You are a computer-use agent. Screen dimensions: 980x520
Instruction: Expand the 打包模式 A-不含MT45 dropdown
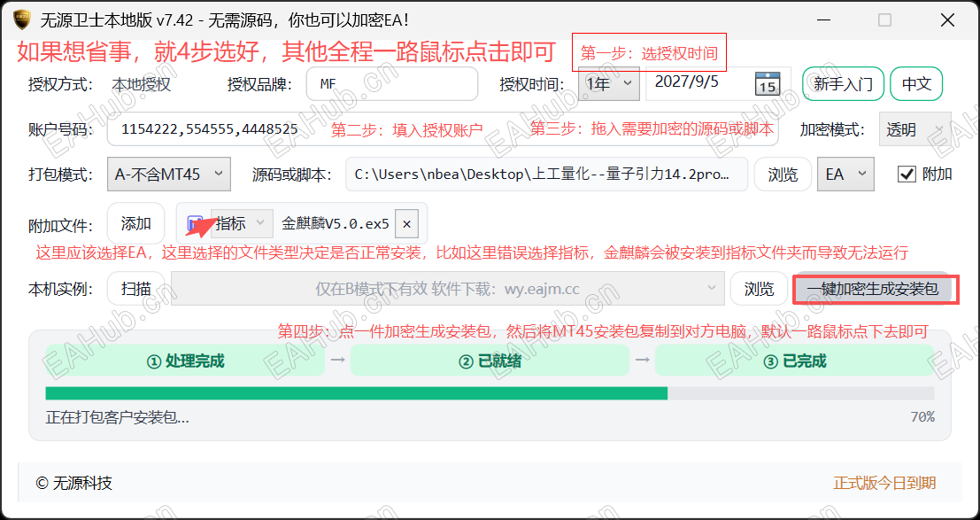pyautogui.click(x=169, y=174)
